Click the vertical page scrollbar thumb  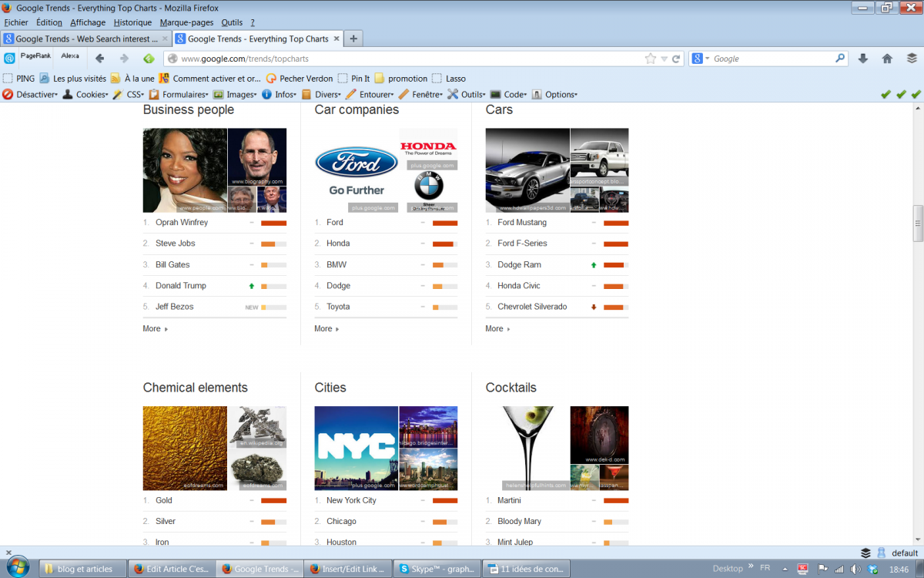pyautogui.click(x=918, y=223)
